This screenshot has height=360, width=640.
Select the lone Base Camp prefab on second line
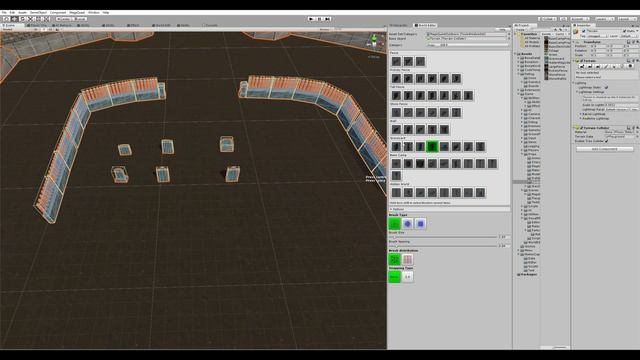396,176
